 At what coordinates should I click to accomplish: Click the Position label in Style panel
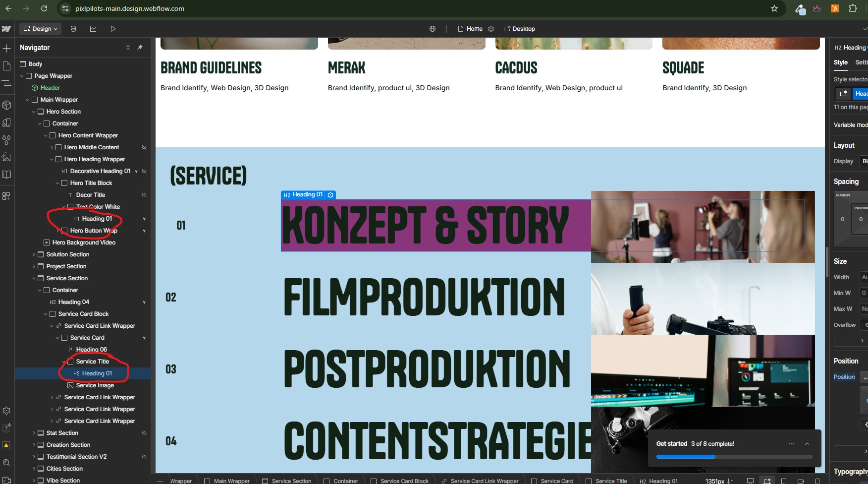(844, 377)
